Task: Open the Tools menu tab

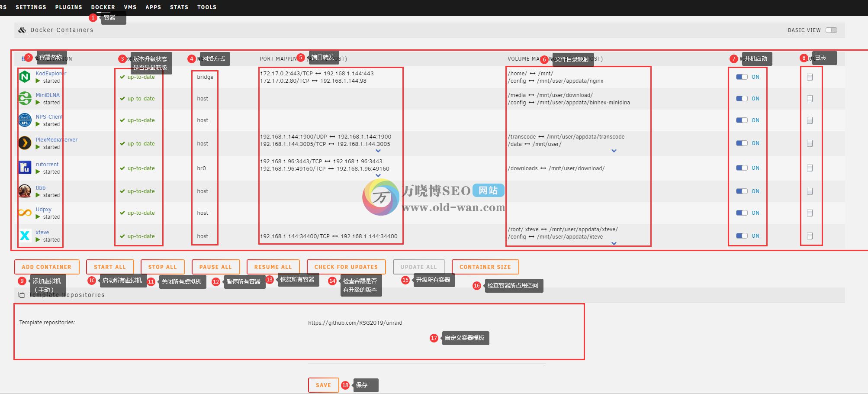Action: [x=207, y=7]
